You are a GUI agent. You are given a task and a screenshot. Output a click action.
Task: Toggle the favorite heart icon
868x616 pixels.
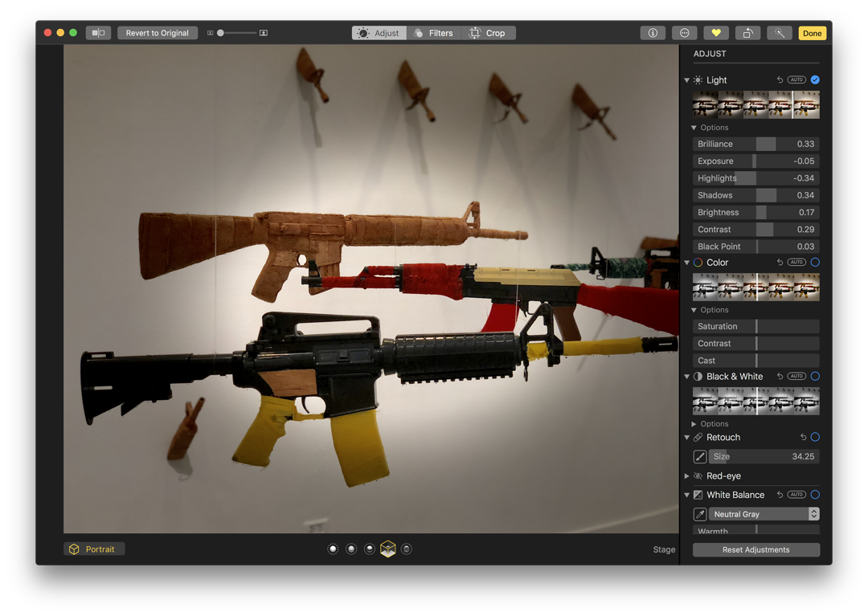[716, 33]
